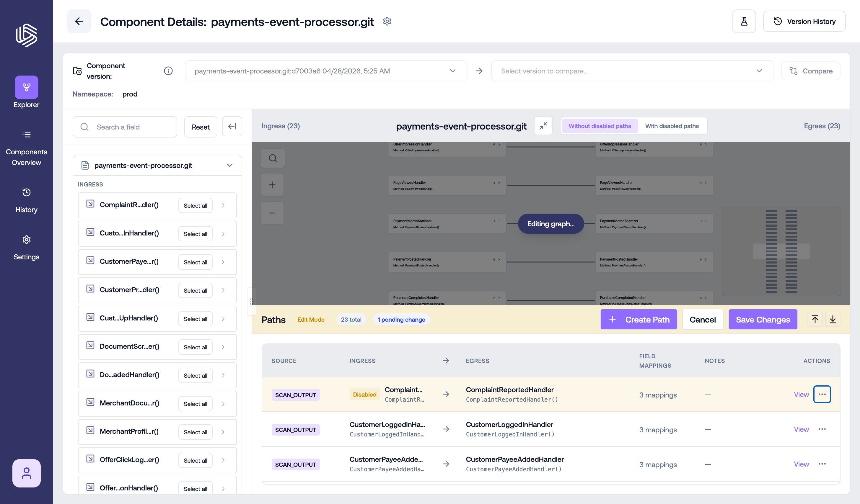860x504 pixels.
Task: Select all for DocumentScr...er()
Action: click(x=195, y=347)
